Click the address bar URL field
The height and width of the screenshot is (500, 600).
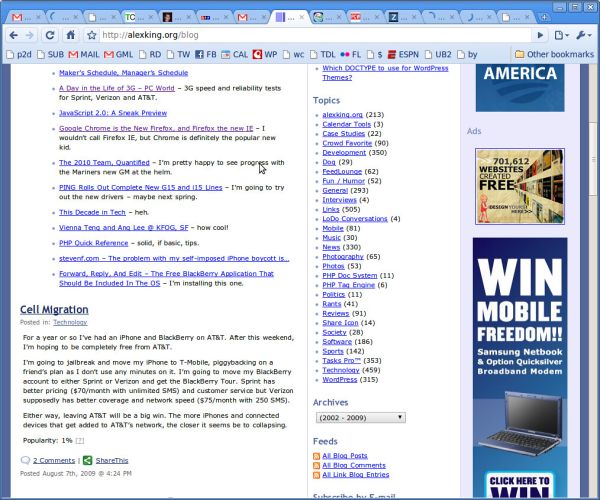pos(316,35)
